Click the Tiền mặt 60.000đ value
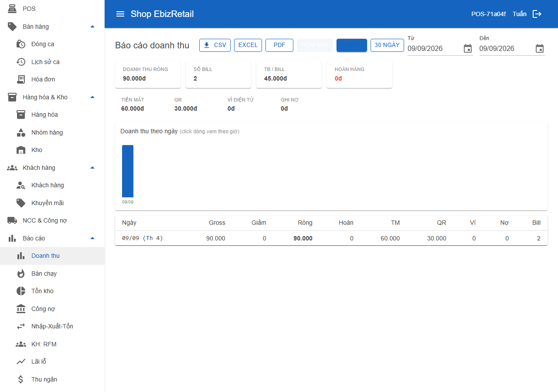558x392 pixels. [133, 108]
